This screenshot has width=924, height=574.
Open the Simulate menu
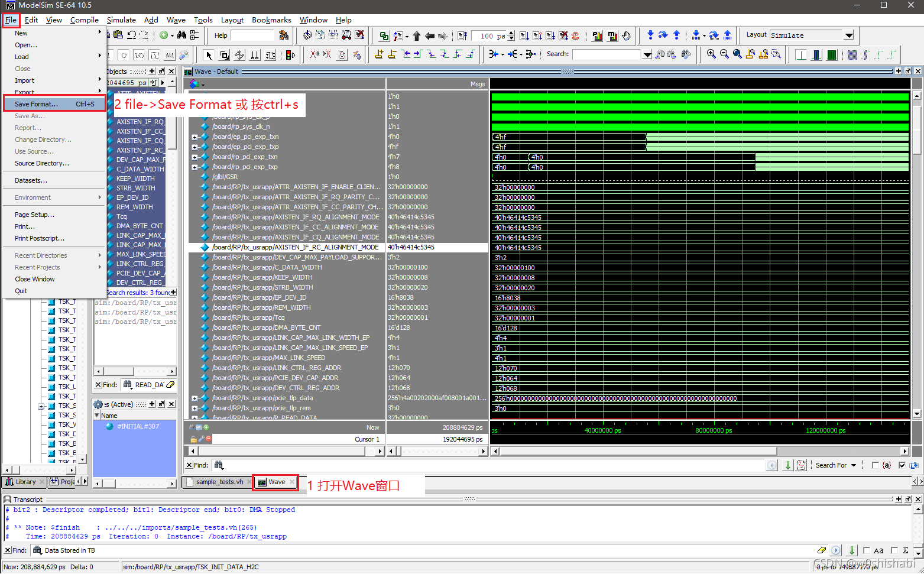121,20
